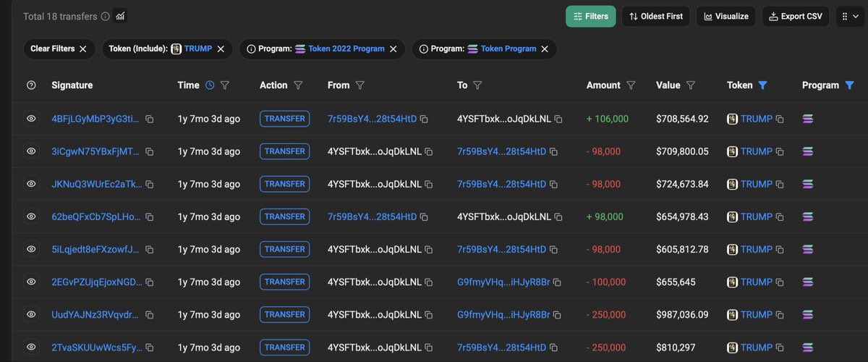
Task: Copy To address G9fmyVHq in $987,036.09 row
Action: pyautogui.click(x=557, y=314)
